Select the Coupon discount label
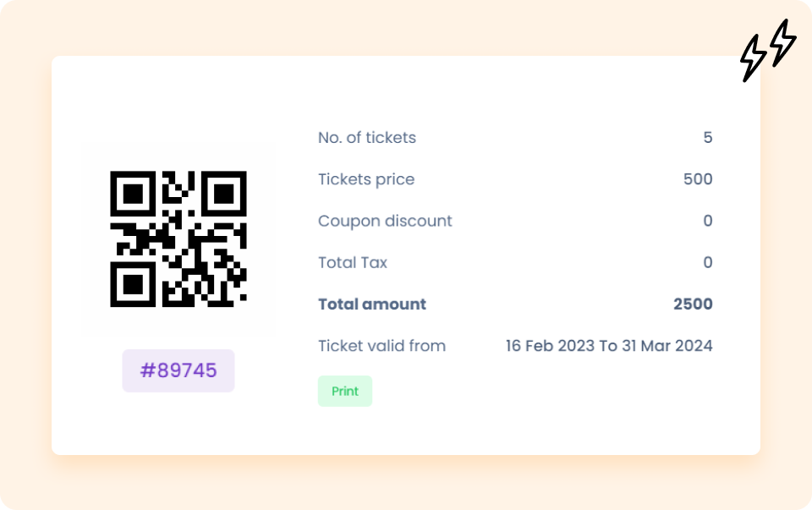The width and height of the screenshot is (812, 510). pos(385,221)
